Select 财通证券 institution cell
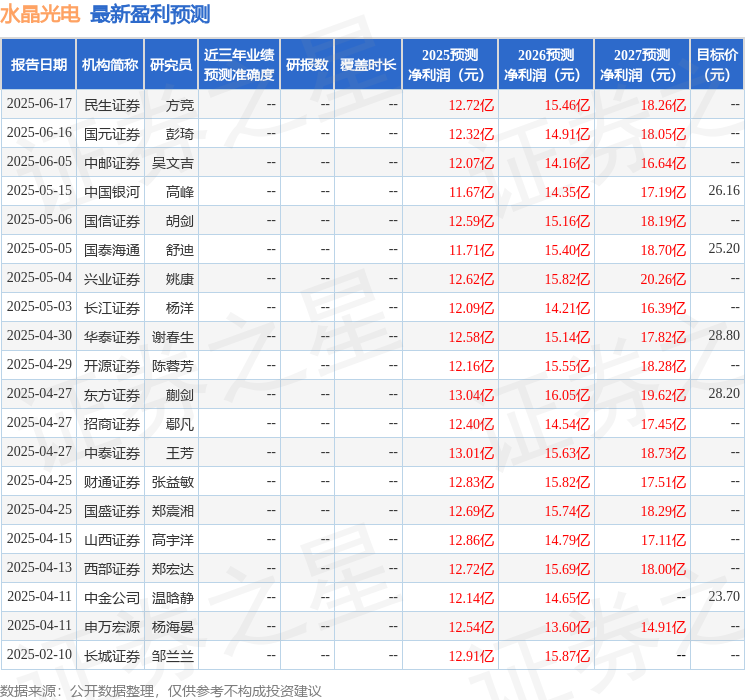This screenshot has width=745, height=700. pos(112,482)
